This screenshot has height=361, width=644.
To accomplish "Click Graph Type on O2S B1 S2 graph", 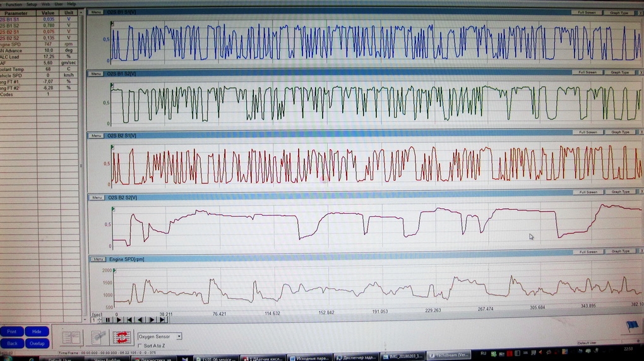I will [620, 72].
